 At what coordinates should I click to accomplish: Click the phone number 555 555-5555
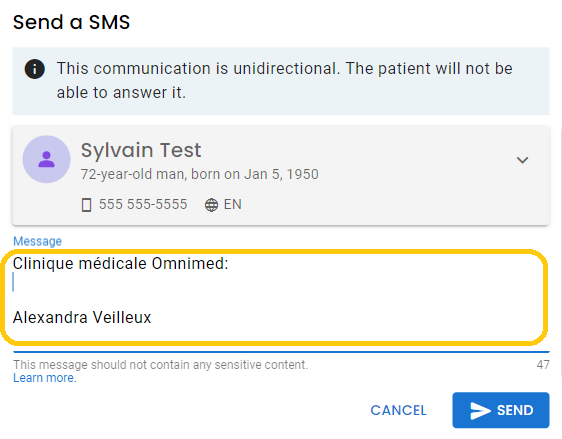point(143,204)
